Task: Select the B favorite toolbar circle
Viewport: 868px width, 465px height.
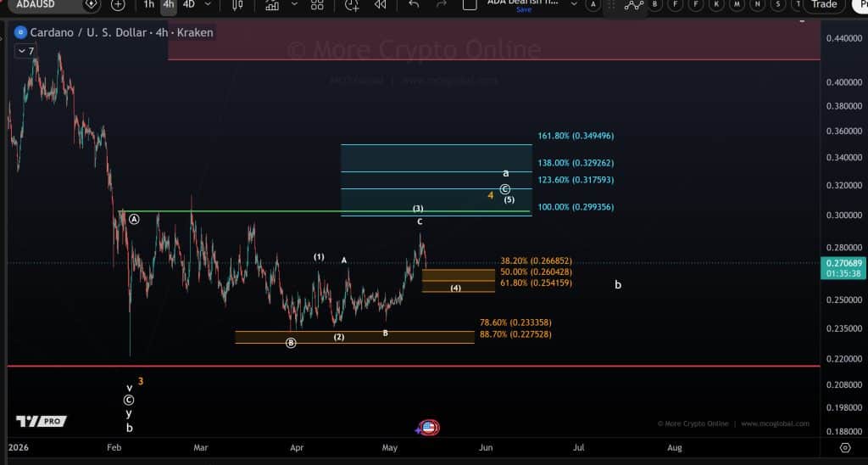Action: (655, 4)
